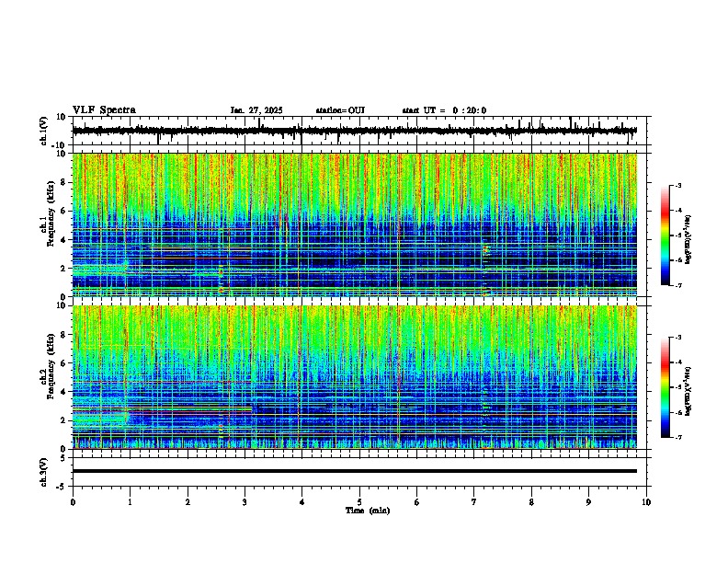This screenshot has width=728, height=563.
Task: Click the '-3' tick on ch.2 color bar
Action: (x=678, y=338)
